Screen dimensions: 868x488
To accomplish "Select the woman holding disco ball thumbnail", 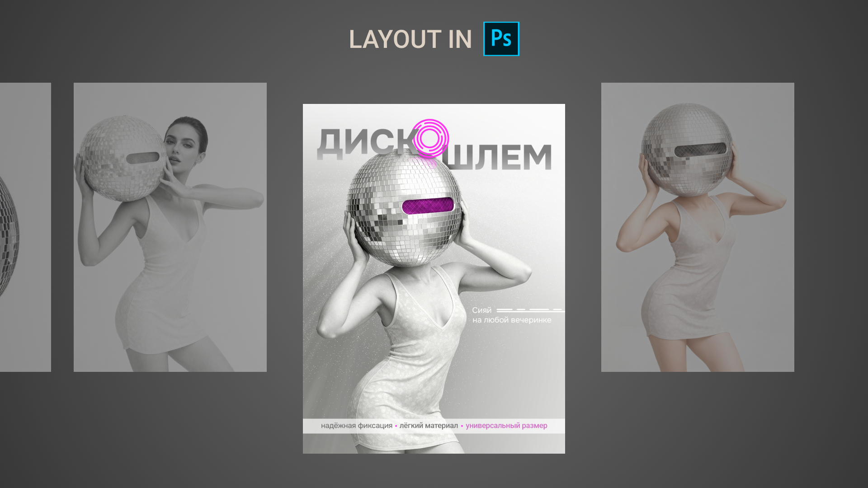I will tap(170, 227).
